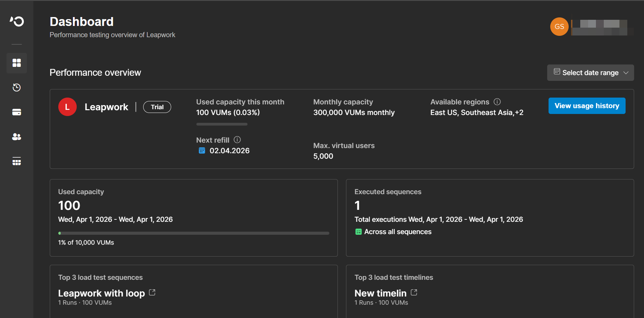Click info icon next to Available regions

(x=497, y=102)
